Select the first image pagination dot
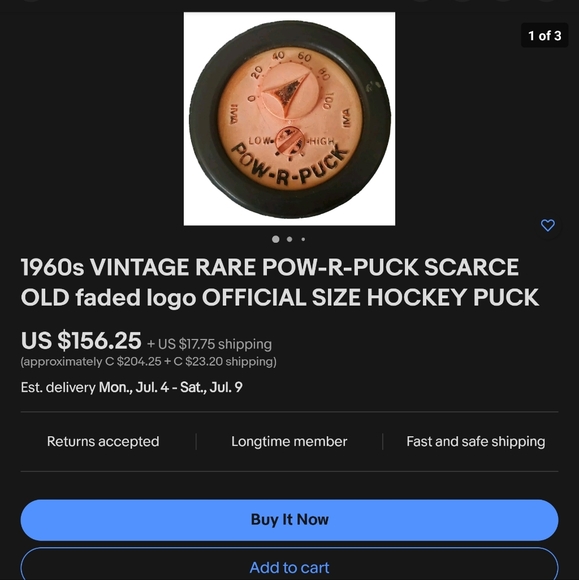579x580 pixels. [276, 239]
